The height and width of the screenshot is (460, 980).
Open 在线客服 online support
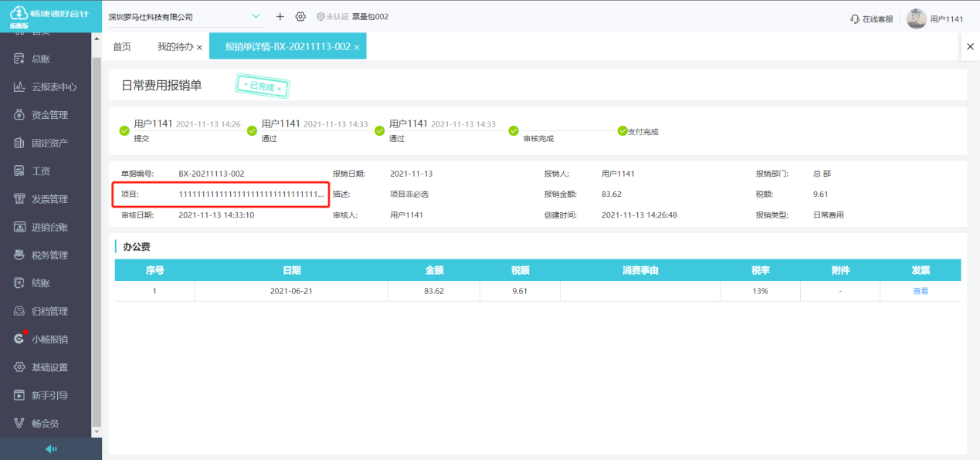(872, 19)
